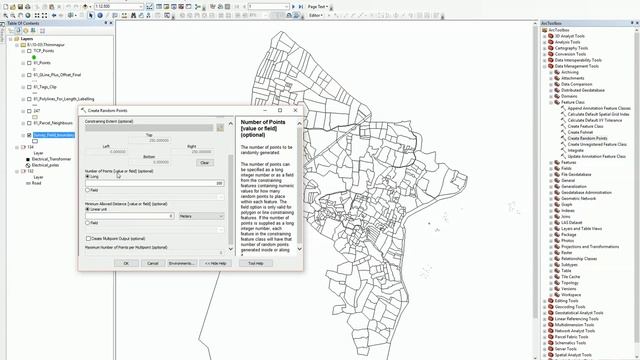The width and height of the screenshot is (640, 360).
Task: Click the Tool Help button
Action: (x=256, y=263)
